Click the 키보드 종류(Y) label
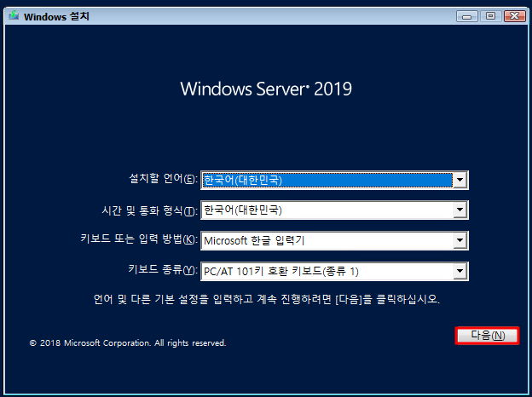Screen dimensions: 532x397 coord(163,270)
